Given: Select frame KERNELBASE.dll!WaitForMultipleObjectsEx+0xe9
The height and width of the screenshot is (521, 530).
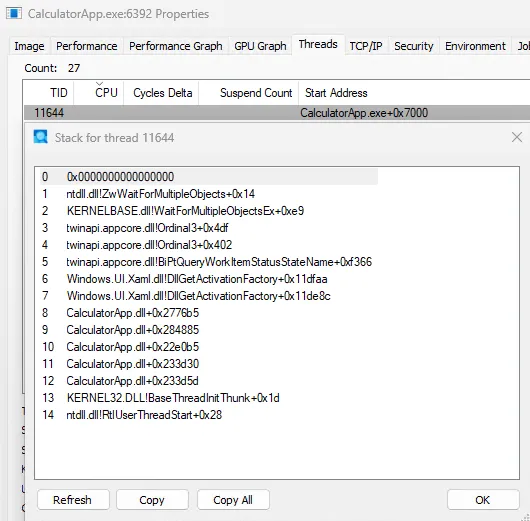Looking at the screenshot, I should point(185,211).
